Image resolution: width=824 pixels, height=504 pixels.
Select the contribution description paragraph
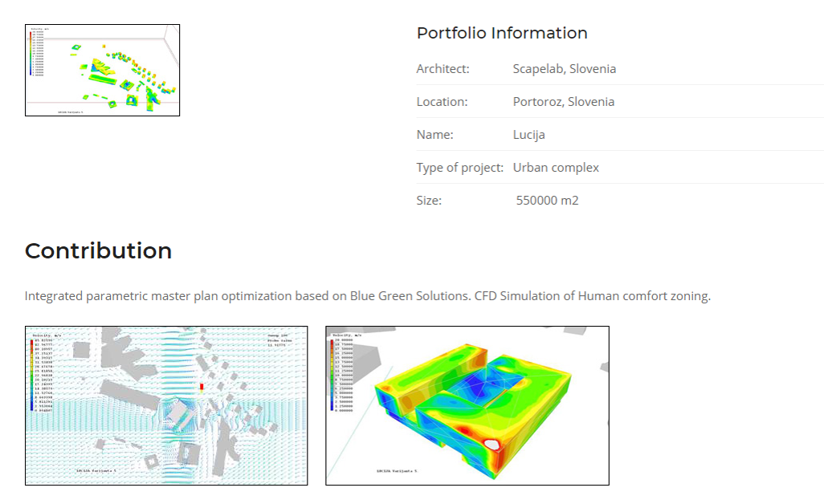pyautogui.click(x=367, y=296)
